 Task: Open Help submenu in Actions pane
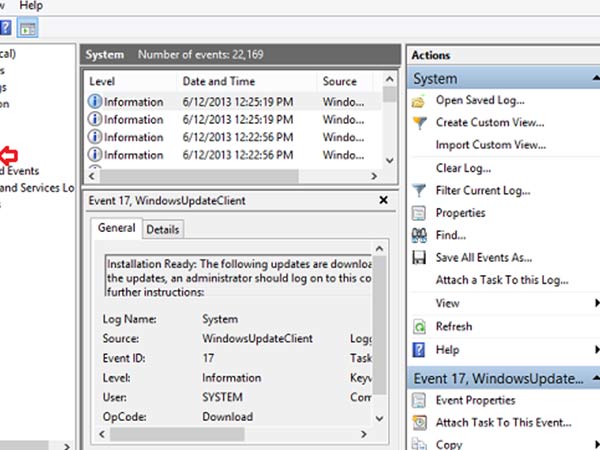coord(447,350)
